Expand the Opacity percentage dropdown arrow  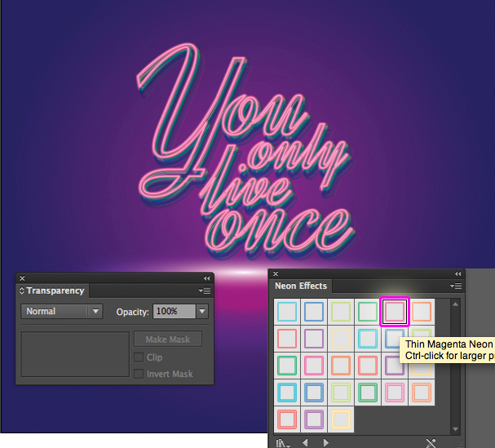click(x=202, y=311)
